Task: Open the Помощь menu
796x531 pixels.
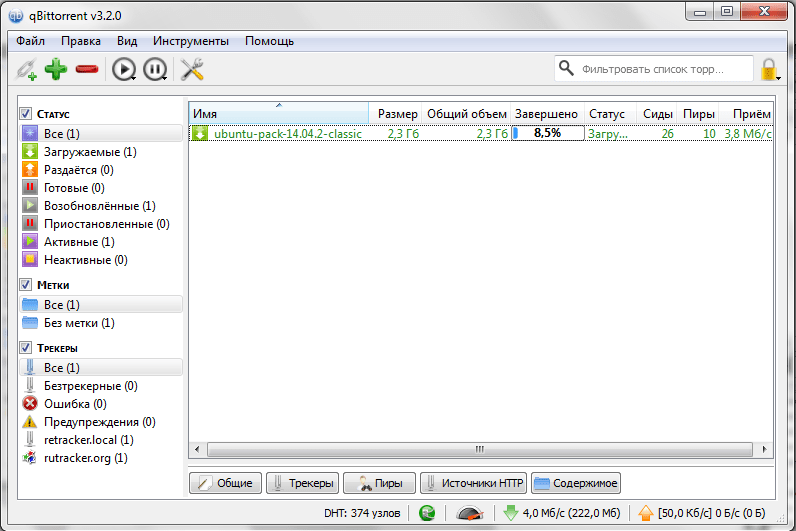Action: (270, 41)
